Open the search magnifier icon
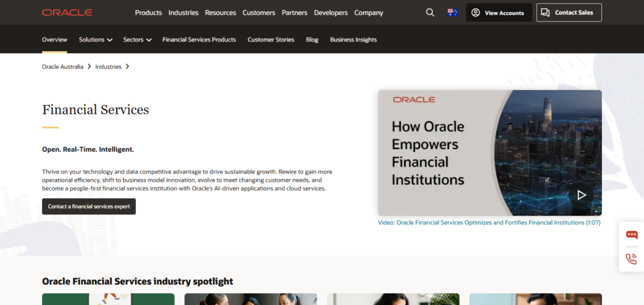The height and width of the screenshot is (305, 644). click(430, 13)
